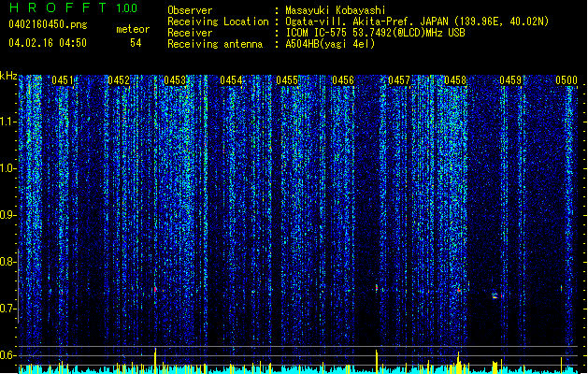Click the 0.8 frequency axis label

click(x=7, y=262)
